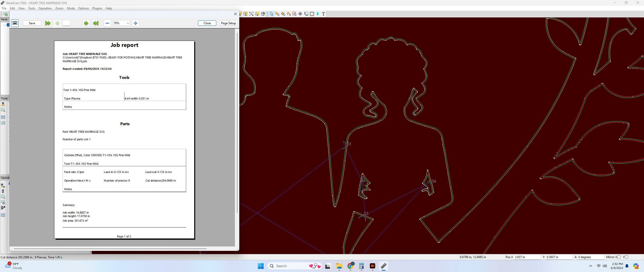Click the Y position input field
This screenshot has width=644, height=272.
[559, 257]
